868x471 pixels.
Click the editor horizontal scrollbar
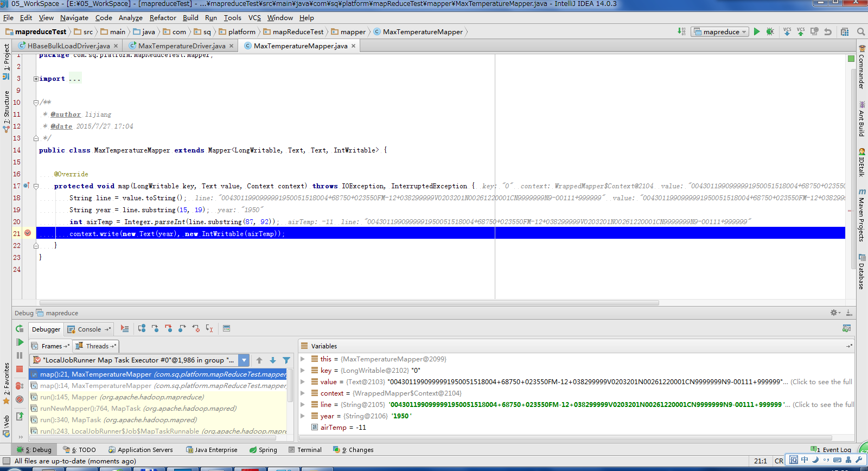(x=349, y=303)
